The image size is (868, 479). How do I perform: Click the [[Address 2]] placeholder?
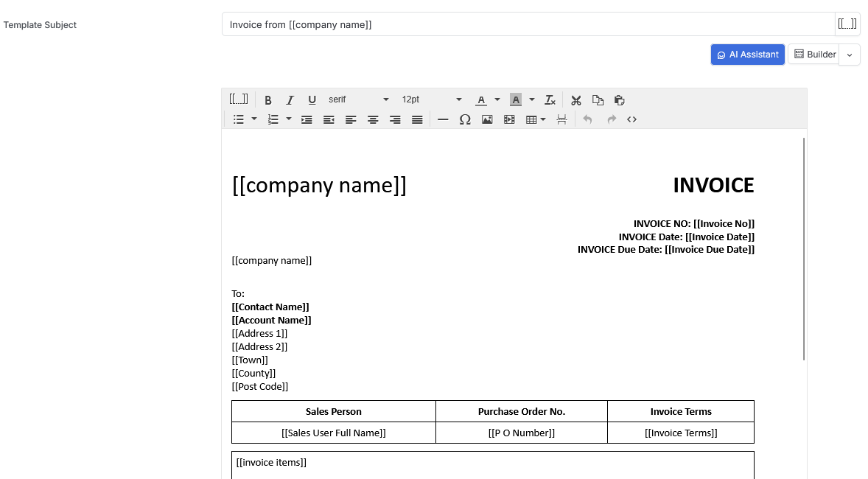tap(259, 346)
